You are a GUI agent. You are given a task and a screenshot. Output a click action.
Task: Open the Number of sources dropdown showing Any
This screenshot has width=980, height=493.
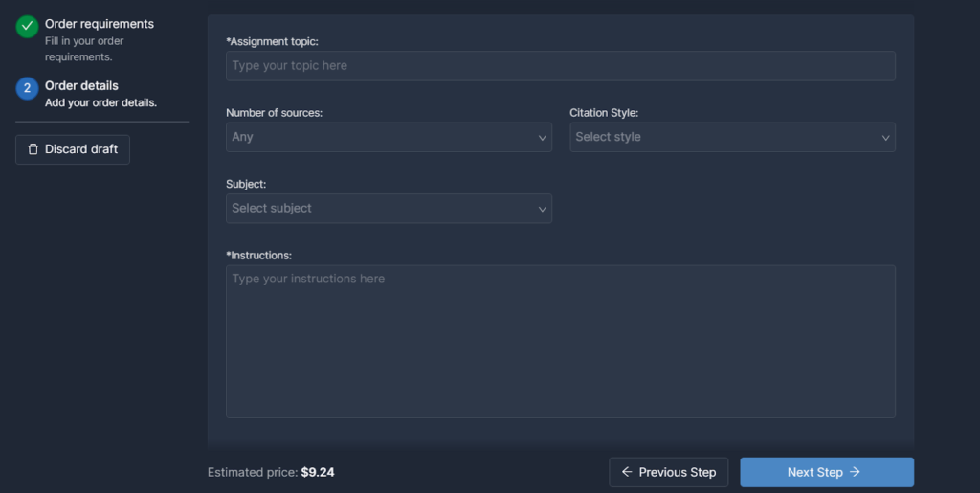[x=389, y=137]
